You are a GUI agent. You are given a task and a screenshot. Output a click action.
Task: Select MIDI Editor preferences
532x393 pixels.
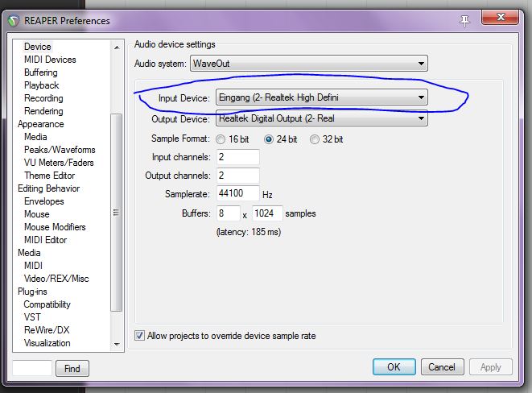(45, 240)
